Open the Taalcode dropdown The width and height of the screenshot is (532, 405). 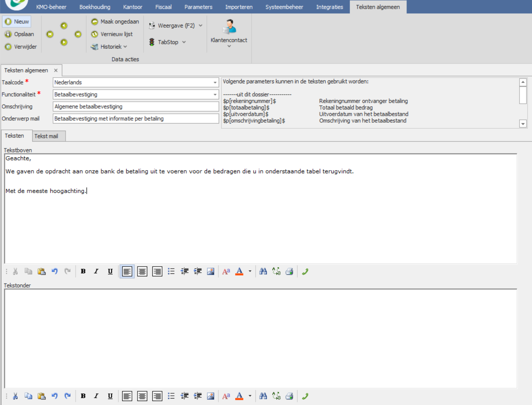215,82
